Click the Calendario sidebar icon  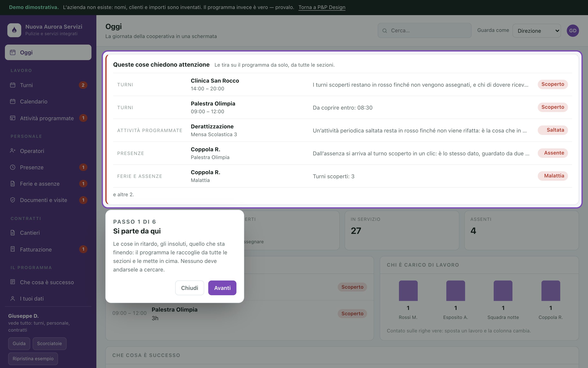coord(13,101)
